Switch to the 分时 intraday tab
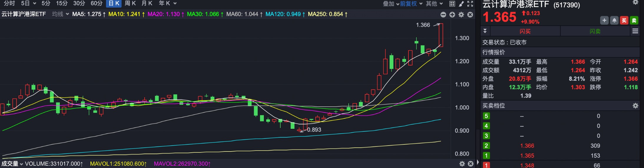This screenshot has width=644, height=168. coord(9,4)
